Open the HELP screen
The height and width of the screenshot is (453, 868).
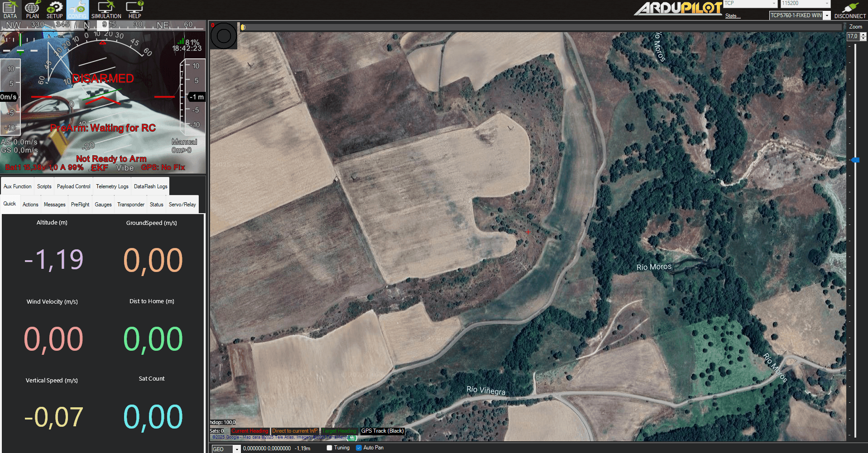pyautogui.click(x=134, y=10)
